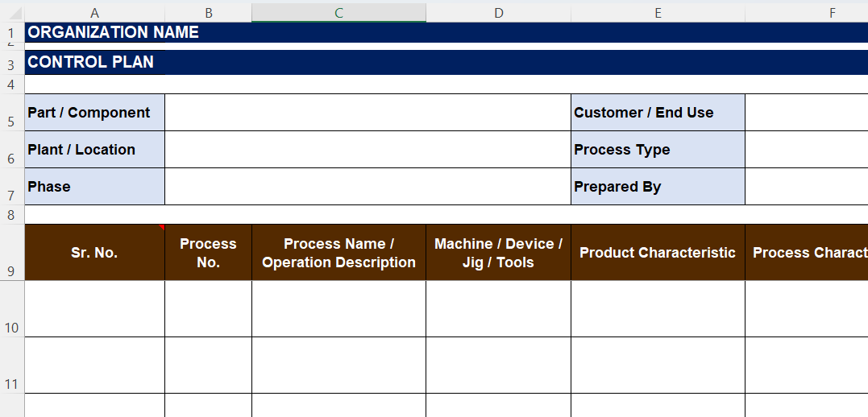Image resolution: width=868 pixels, height=417 pixels.
Task: Click row 5 header number
Action: (11, 122)
